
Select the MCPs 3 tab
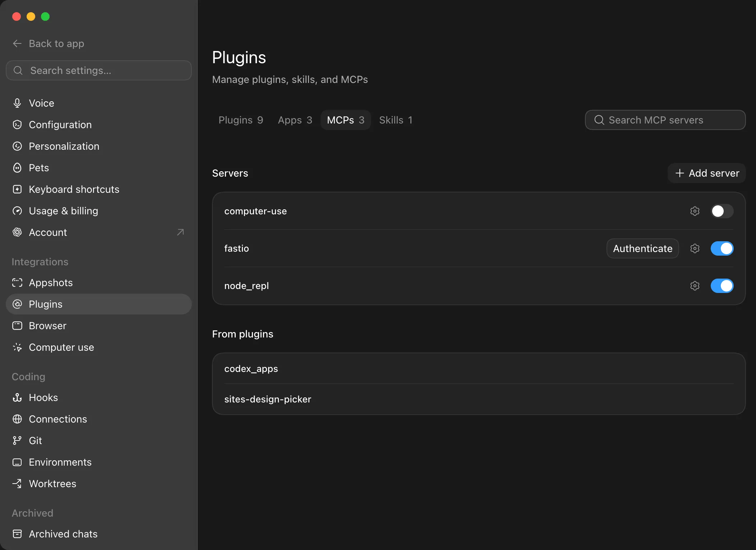[x=346, y=120]
